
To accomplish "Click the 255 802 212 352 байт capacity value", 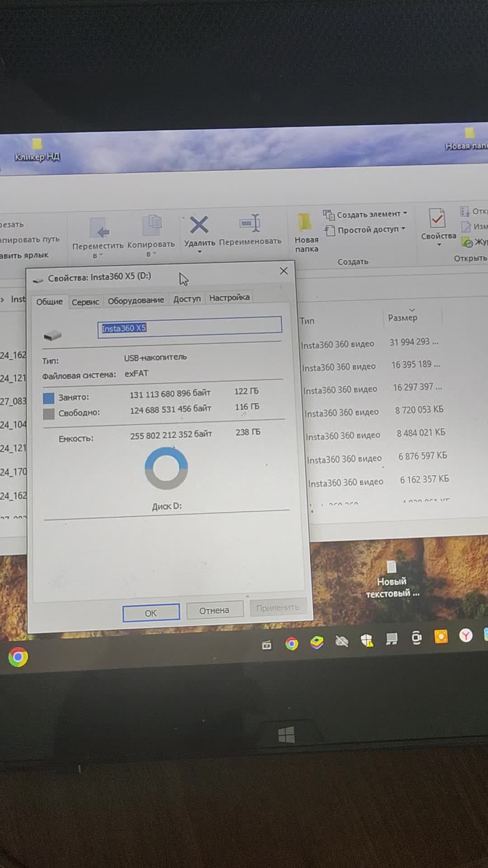I will [x=171, y=435].
